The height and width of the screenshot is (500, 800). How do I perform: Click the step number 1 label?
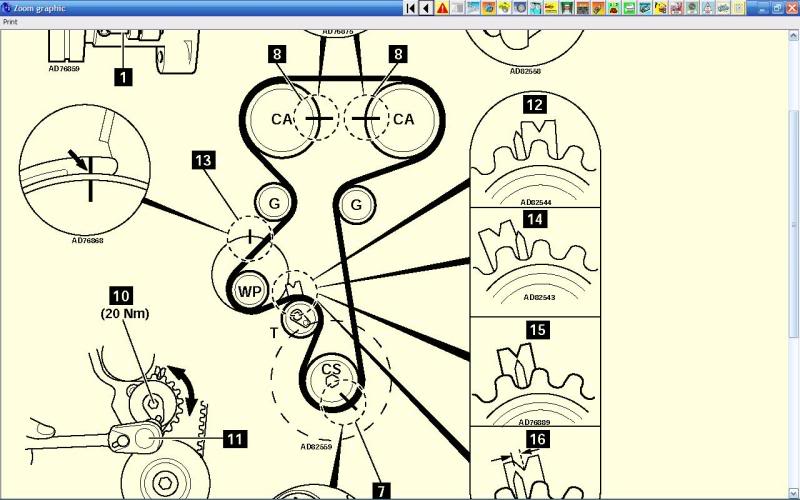point(123,78)
